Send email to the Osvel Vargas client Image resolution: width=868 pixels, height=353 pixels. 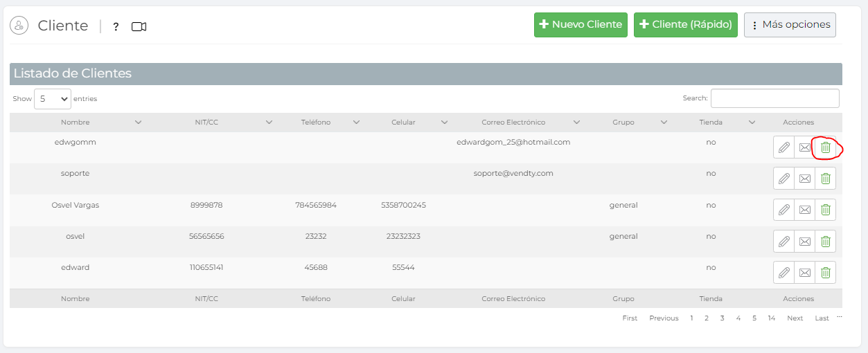click(804, 210)
